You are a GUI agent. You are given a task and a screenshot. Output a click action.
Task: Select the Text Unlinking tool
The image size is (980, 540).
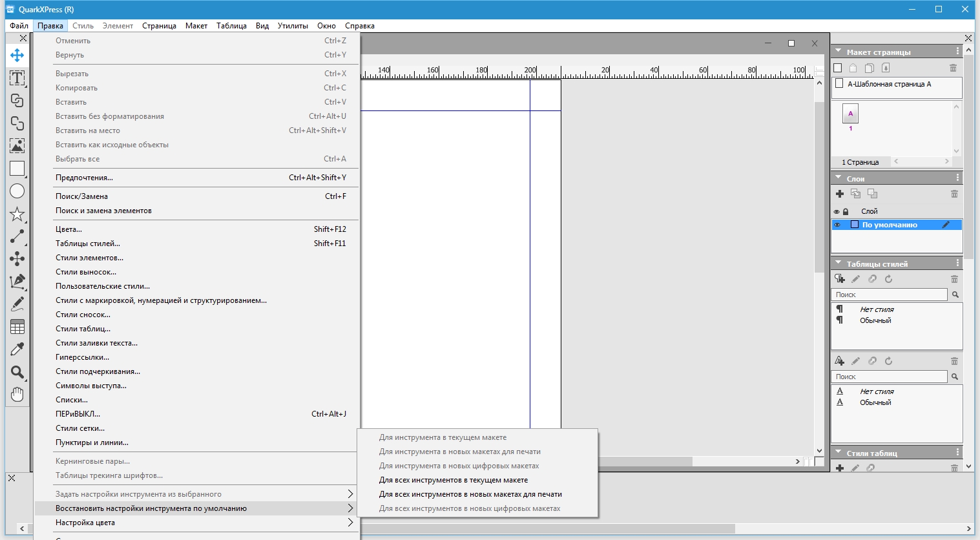[17, 123]
